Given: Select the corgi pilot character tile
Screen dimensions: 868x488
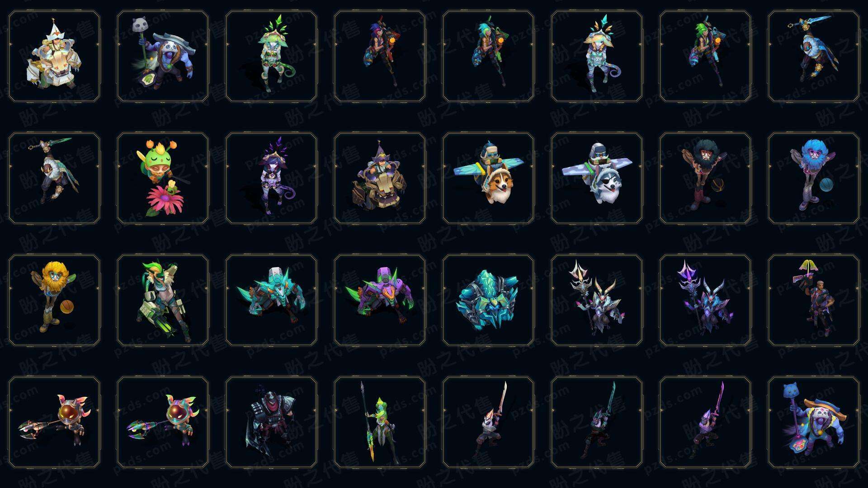Looking at the screenshot, I should coord(488,178).
